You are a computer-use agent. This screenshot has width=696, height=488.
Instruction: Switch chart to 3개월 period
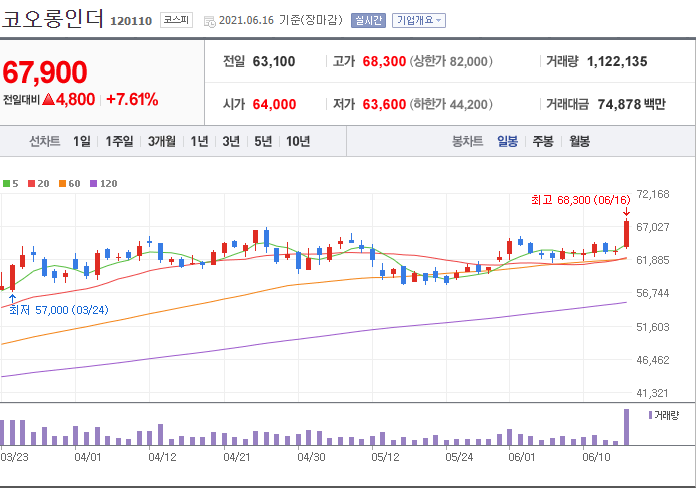click(x=162, y=142)
